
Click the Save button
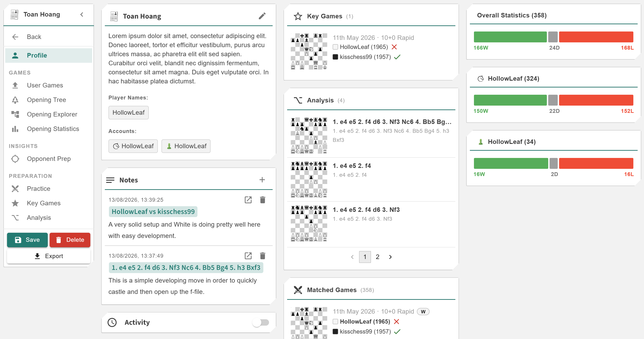[x=27, y=240]
